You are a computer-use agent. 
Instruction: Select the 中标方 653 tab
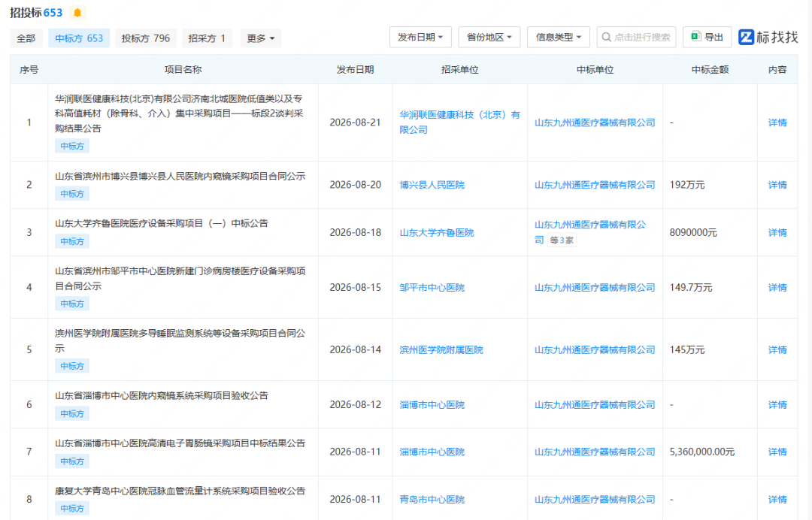coord(79,38)
